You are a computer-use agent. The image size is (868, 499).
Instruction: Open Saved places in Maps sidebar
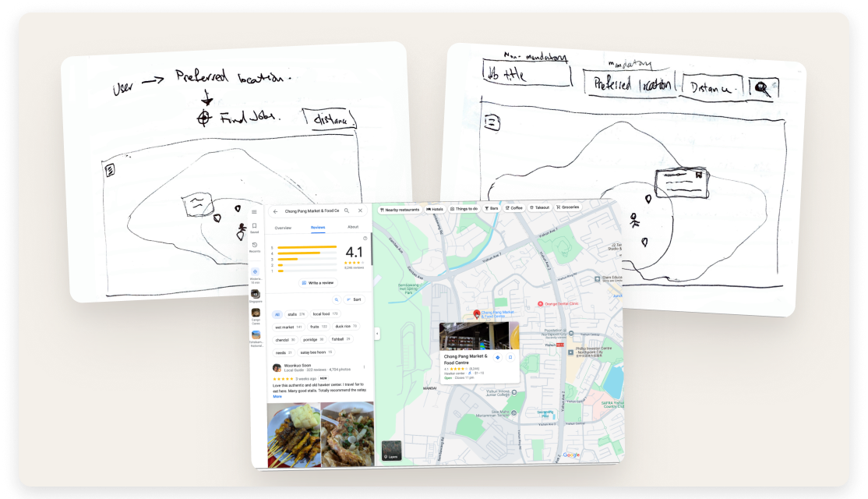pos(255,228)
